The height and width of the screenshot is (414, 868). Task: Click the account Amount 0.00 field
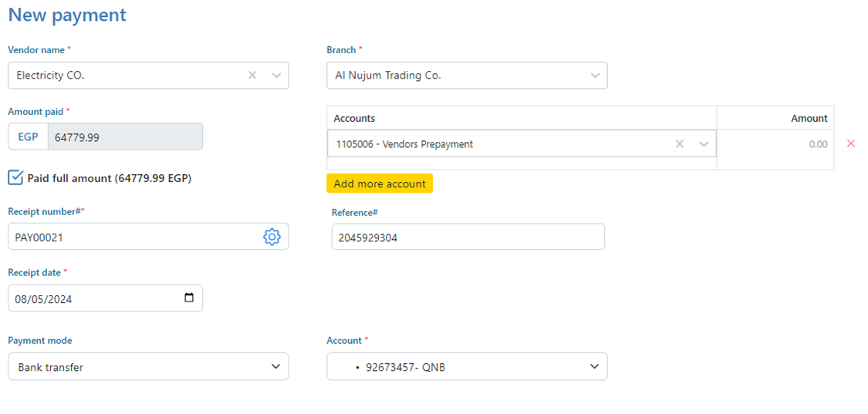point(775,144)
